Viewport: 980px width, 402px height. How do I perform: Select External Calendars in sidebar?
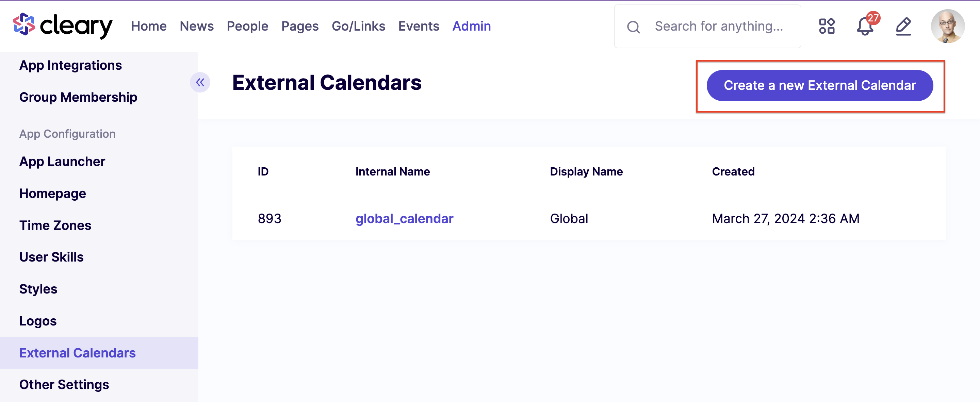(x=99, y=353)
